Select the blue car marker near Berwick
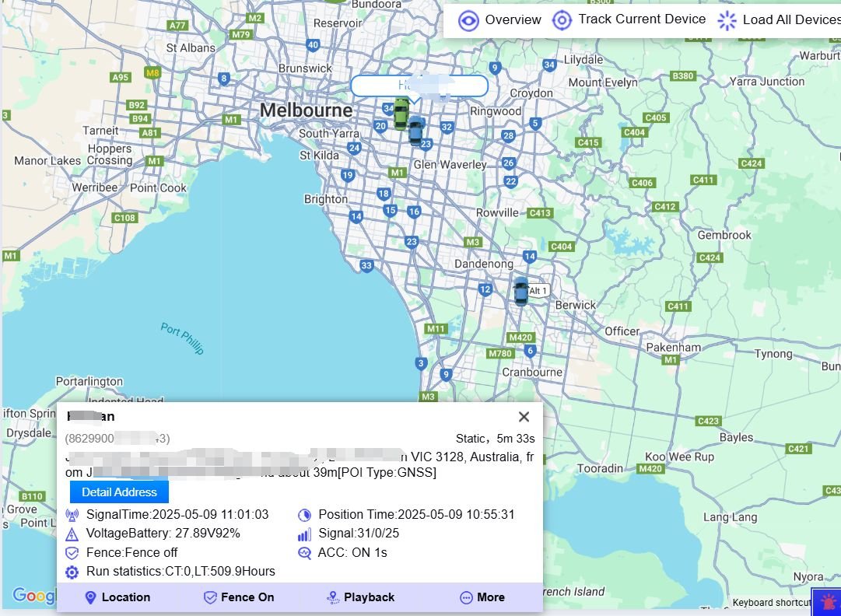Image resolution: width=841 pixels, height=616 pixels. 520,291
